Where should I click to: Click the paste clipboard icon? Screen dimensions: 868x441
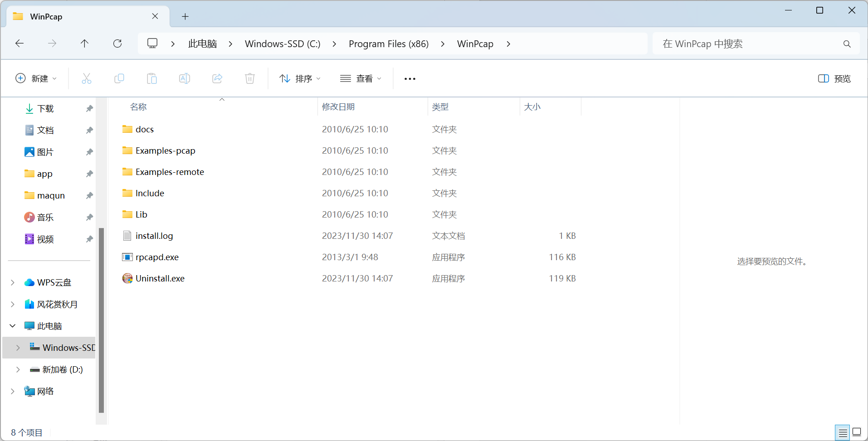[x=152, y=78]
